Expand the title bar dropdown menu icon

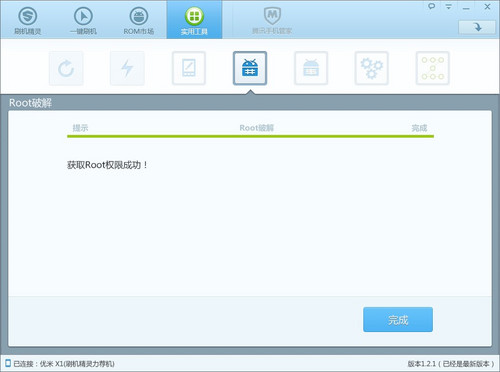449,6
